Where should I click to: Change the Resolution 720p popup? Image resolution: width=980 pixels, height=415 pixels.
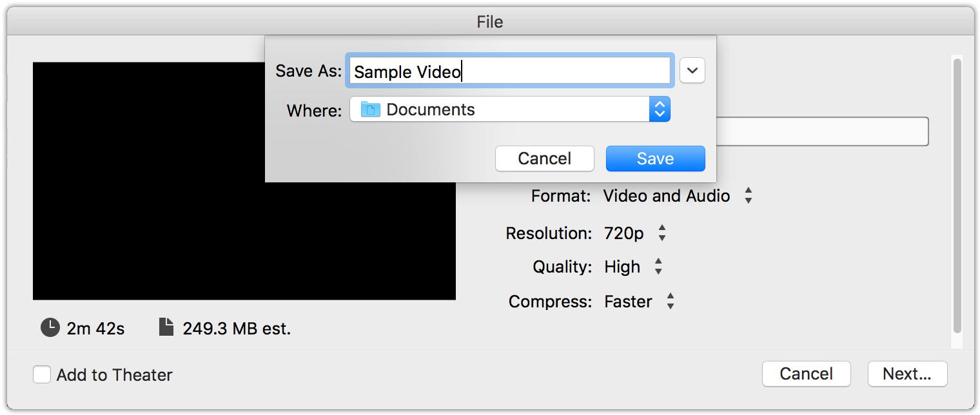click(x=635, y=233)
